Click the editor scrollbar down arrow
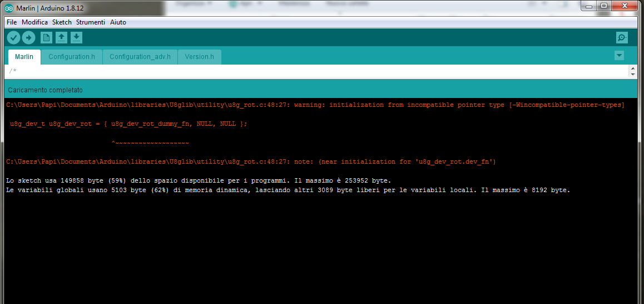 633,74
